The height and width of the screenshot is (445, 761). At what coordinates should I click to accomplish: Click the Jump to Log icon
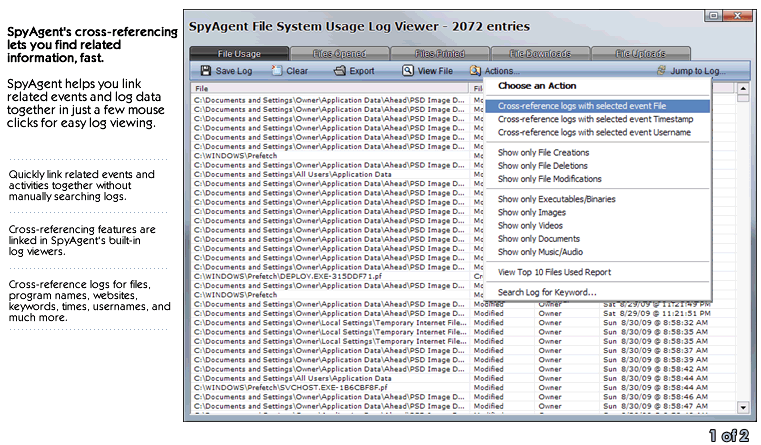pos(662,71)
